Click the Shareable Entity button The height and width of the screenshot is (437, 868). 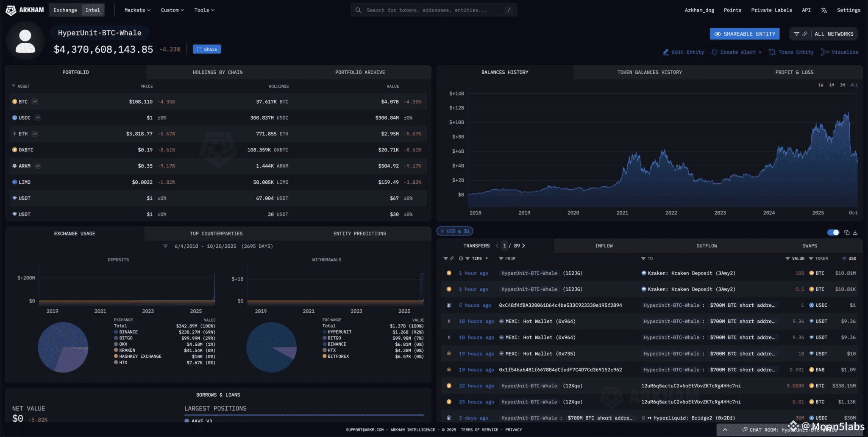pos(745,34)
